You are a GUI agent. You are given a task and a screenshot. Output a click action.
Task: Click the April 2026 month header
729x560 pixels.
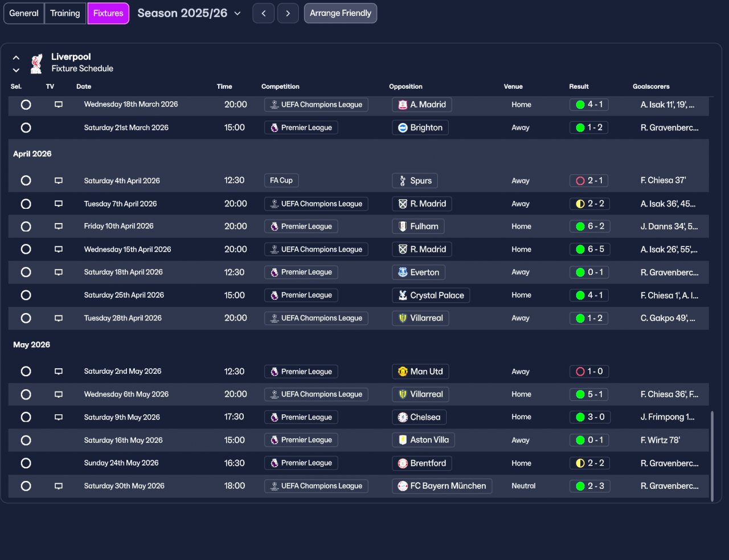click(x=32, y=154)
